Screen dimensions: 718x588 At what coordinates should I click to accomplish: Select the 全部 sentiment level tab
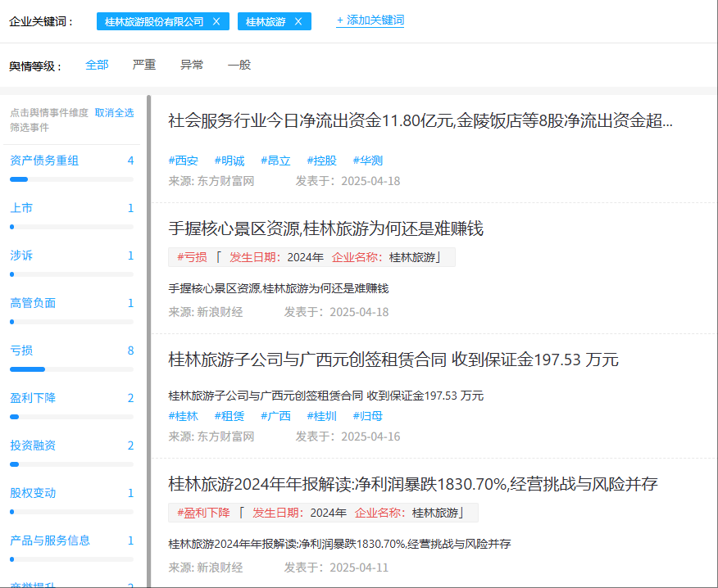tap(97, 65)
